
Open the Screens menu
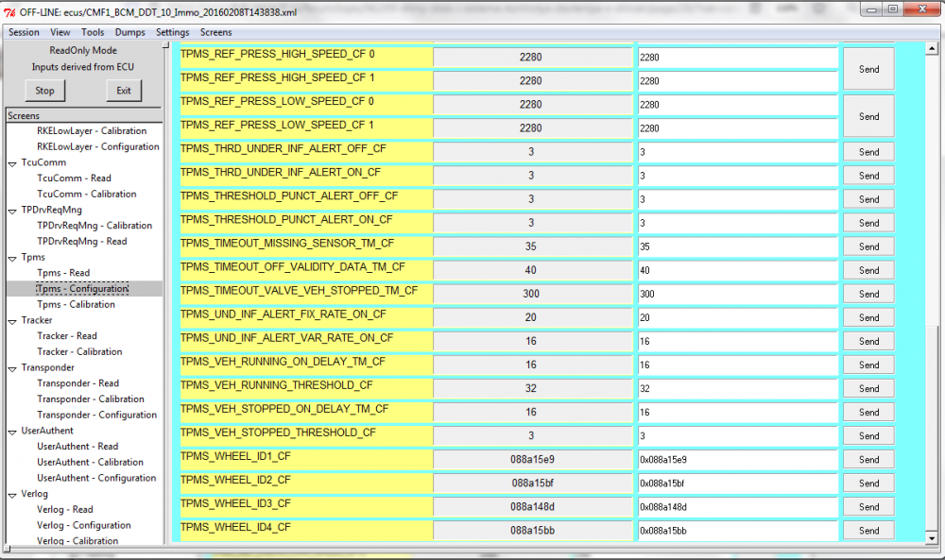[215, 32]
